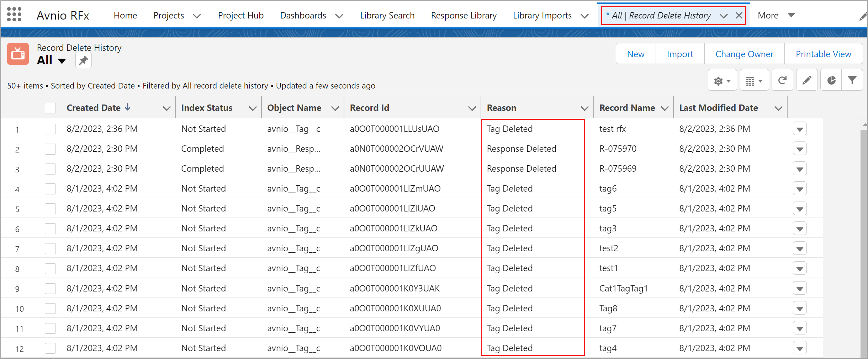Open row actions for test rfx row
868x359 pixels.
coord(800,129)
